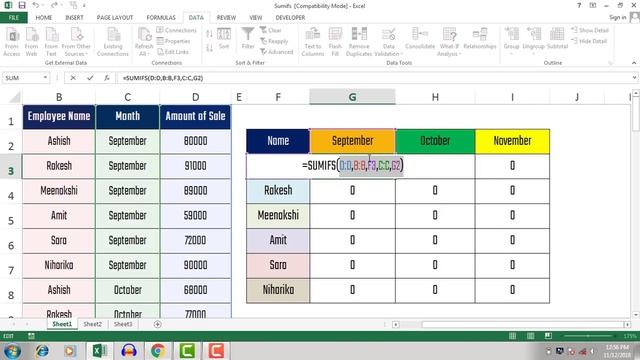Switch to the FORMULAS tab
The width and height of the screenshot is (640, 360).
[161, 18]
